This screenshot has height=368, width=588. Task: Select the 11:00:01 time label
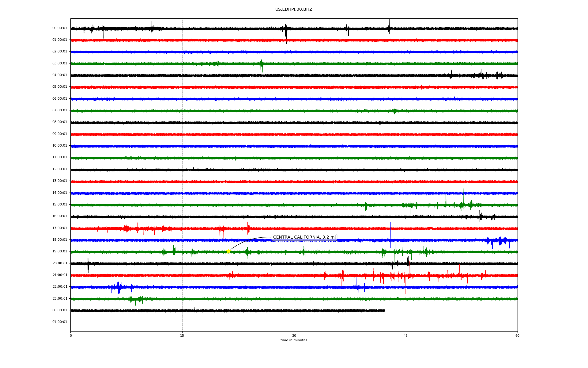tap(60, 157)
